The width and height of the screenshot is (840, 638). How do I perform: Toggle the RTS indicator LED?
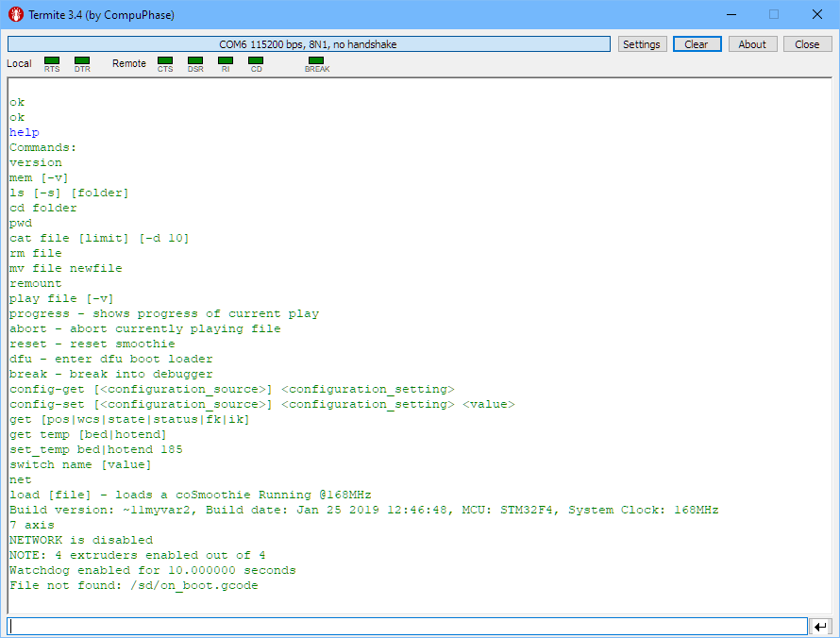[52, 60]
